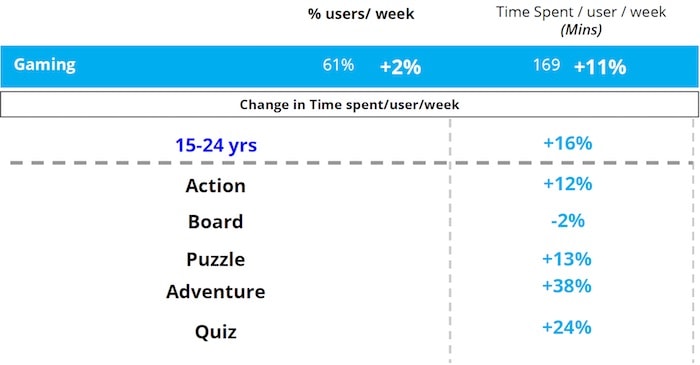Viewport: 700px width, 365px height.
Task: Select the 15-24 yrs age label
Action: click(x=216, y=145)
